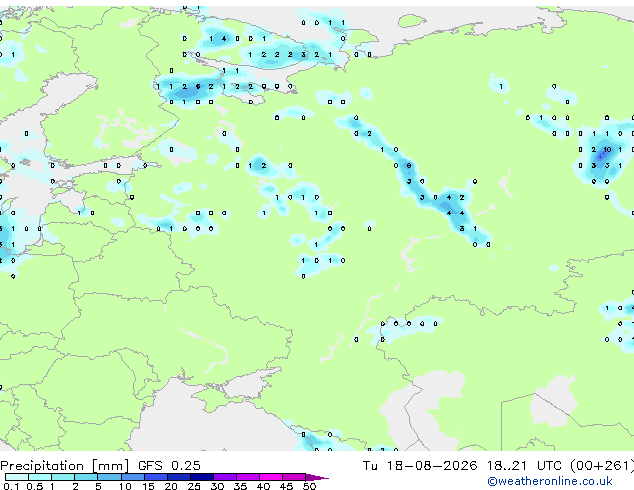The image size is (634, 490).
Task: Click the '0.5' legend scale label
Action: tap(35, 486)
